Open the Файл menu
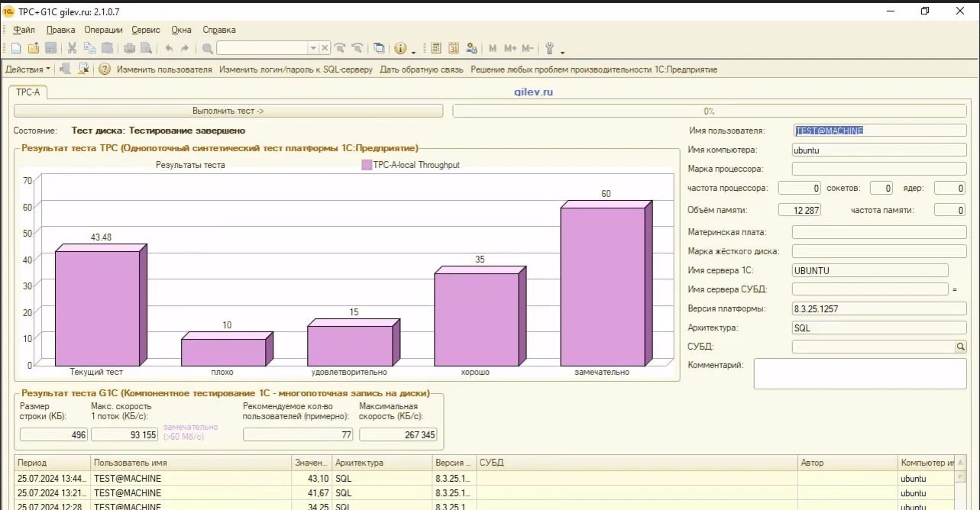980x510 pixels. 24,30
